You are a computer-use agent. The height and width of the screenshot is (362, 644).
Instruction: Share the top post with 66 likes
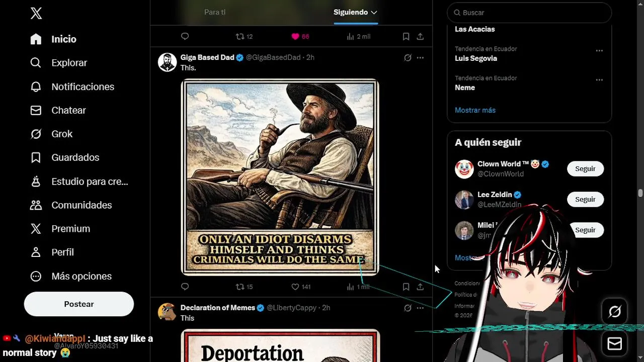click(420, 36)
